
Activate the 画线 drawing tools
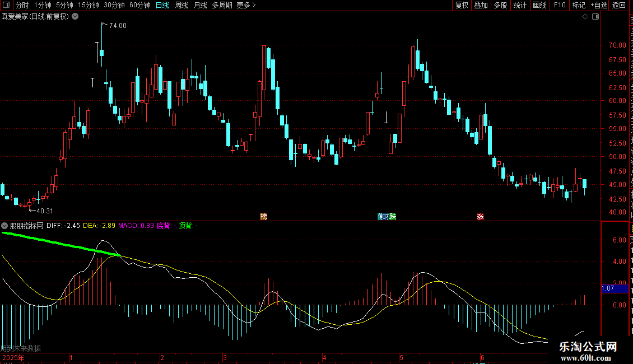click(x=539, y=5)
